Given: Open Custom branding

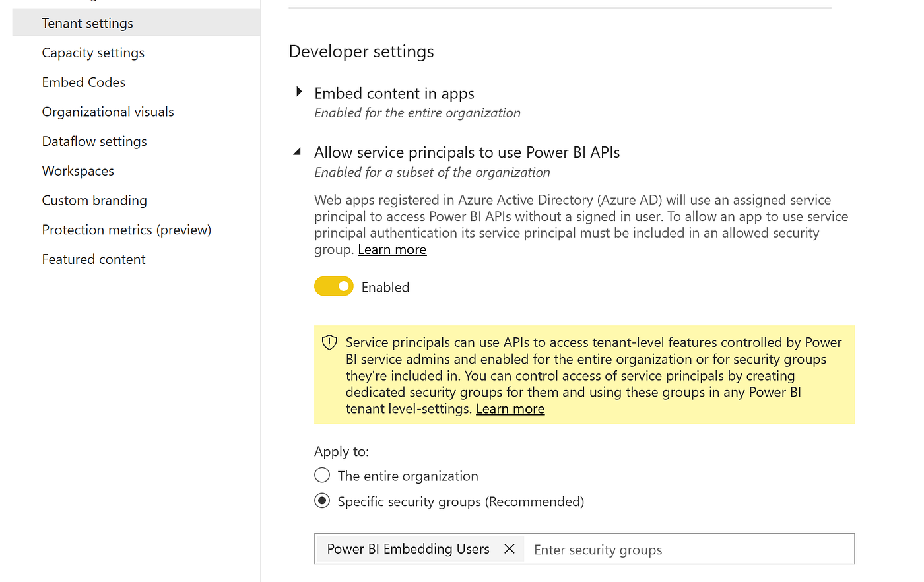Looking at the screenshot, I should 94,201.
